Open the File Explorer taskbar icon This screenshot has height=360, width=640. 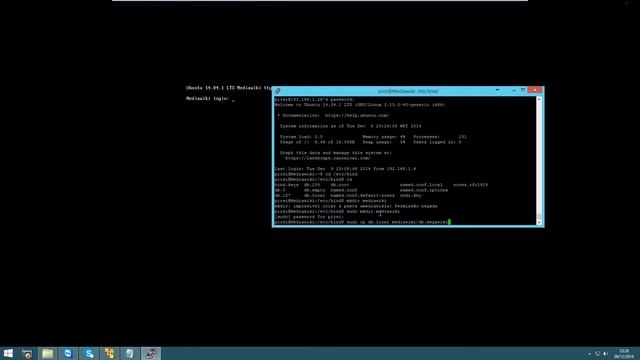tap(47, 353)
